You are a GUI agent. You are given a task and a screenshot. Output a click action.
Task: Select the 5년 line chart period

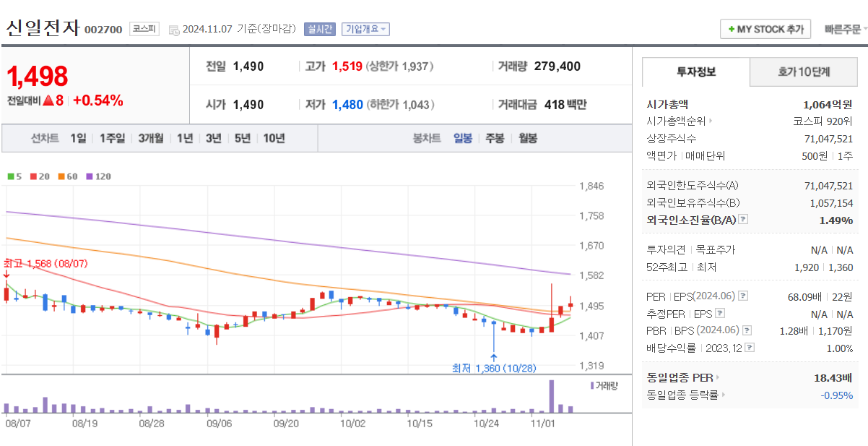click(243, 138)
